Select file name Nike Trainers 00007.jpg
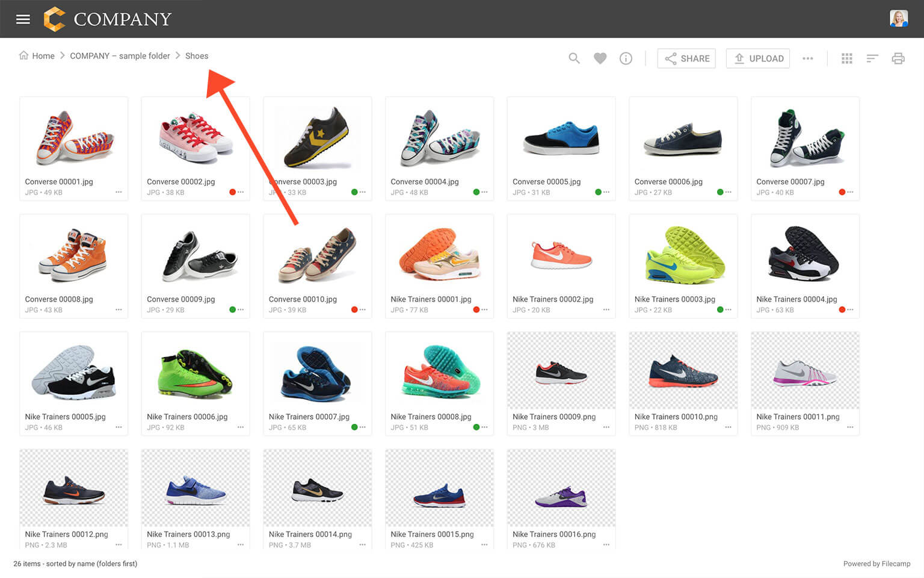924x578 pixels. 309,417
